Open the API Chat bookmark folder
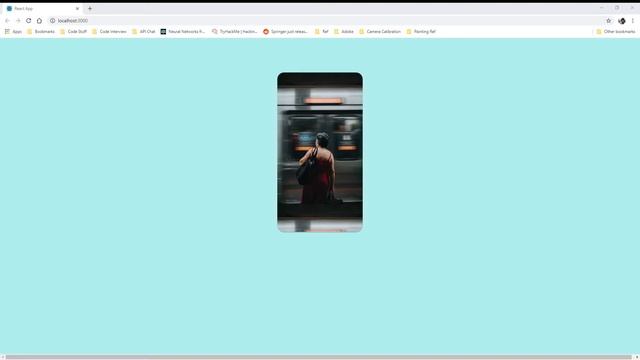This screenshot has width=640, height=360. click(144, 31)
